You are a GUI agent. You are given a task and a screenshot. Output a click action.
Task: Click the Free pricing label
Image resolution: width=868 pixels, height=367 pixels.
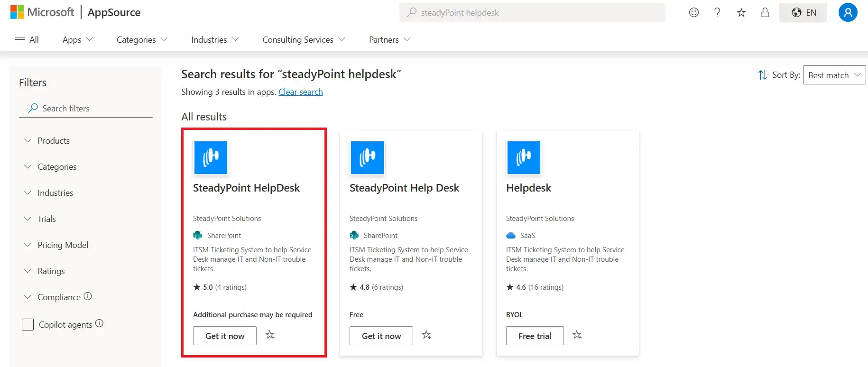[x=356, y=315]
